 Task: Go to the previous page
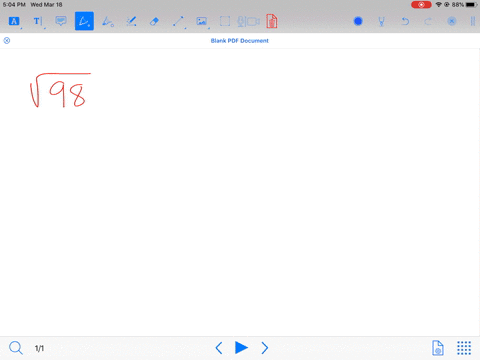(219, 348)
